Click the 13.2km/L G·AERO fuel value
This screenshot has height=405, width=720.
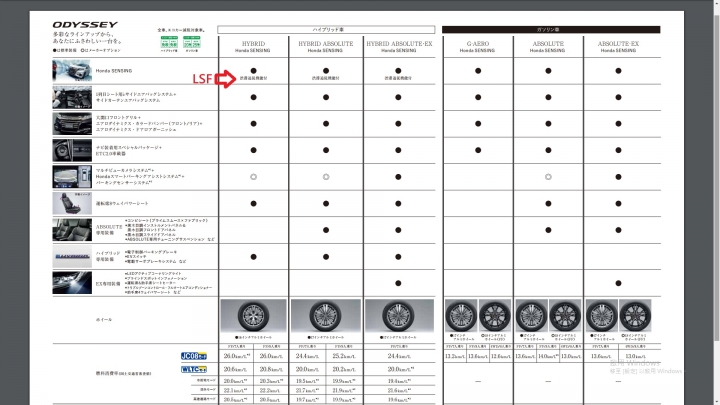[x=455, y=356]
